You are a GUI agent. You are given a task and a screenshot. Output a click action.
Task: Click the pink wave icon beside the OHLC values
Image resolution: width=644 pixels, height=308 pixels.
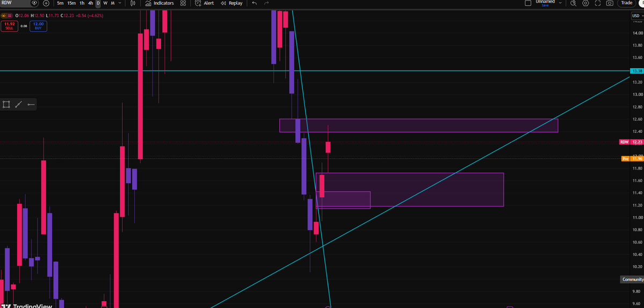coord(10,16)
